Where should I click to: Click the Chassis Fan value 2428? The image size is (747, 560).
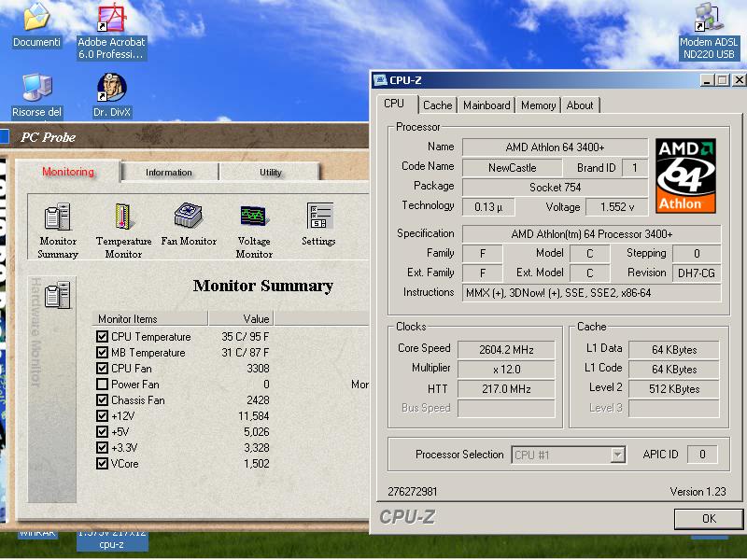[x=258, y=400]
